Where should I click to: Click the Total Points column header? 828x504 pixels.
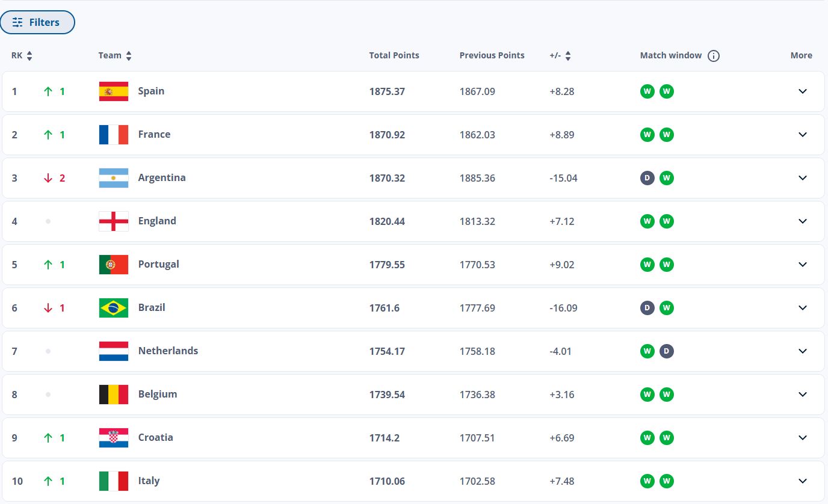coord(394,55)
